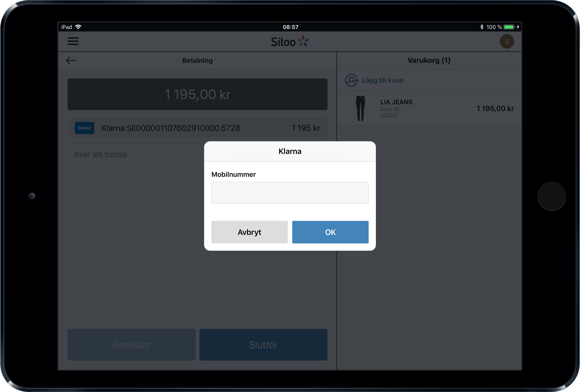The width and height of the screenshot is (580, 392).
Task: Tap the Bluetooth status icon
Action: (482, 27)
